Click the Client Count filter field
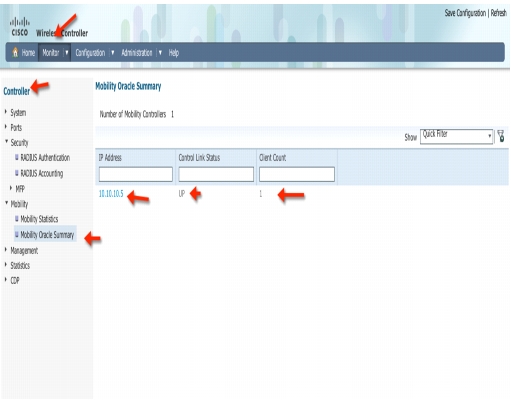Viewport: 511px width, 402px height. [x=297, y=174]
